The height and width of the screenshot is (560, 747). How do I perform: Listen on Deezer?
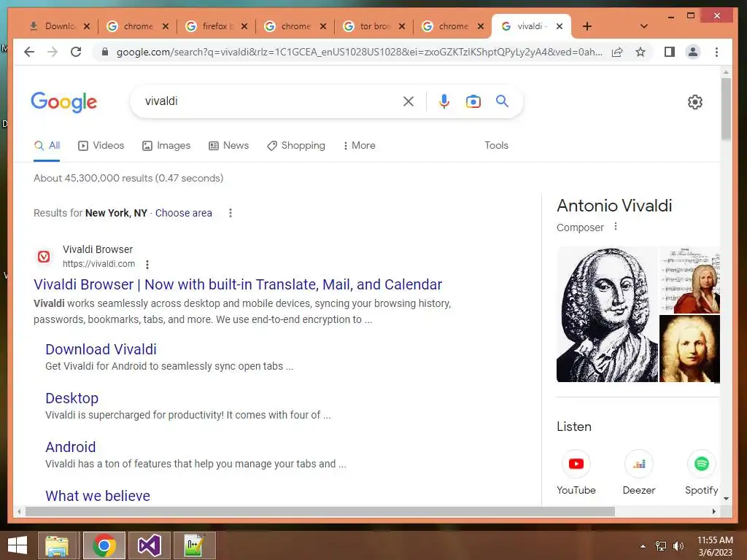coord(639,472)
